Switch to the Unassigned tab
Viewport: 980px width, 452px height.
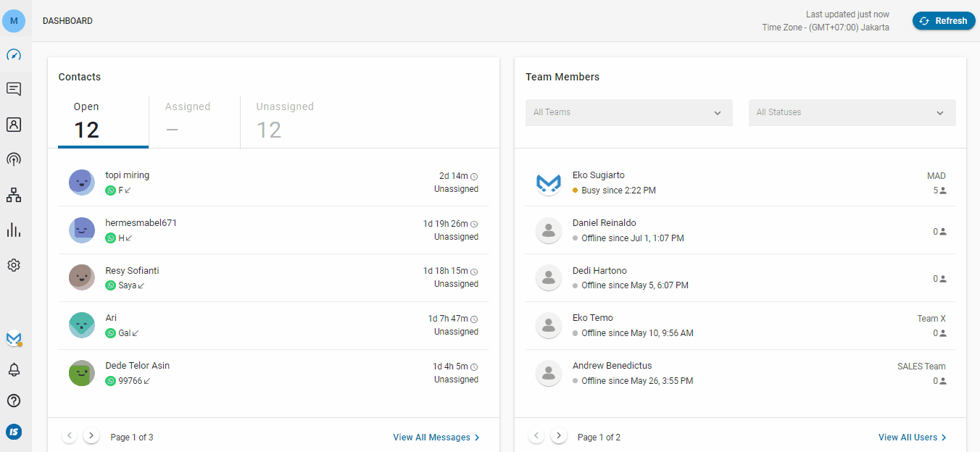click(284, 118)
